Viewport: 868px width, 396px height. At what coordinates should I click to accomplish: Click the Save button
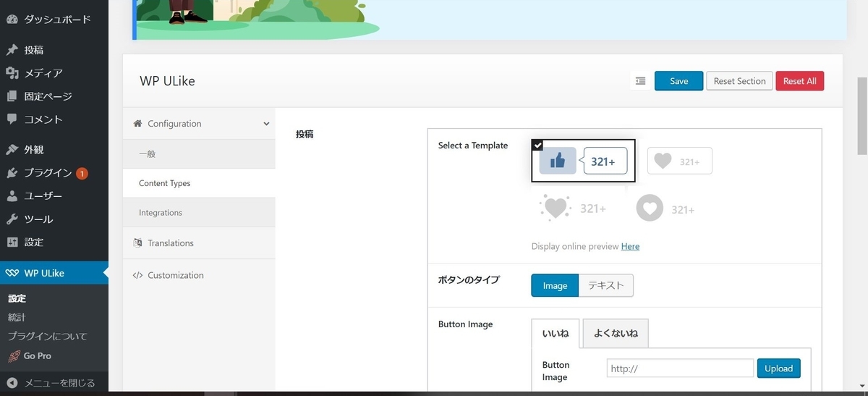coord(678,81)
